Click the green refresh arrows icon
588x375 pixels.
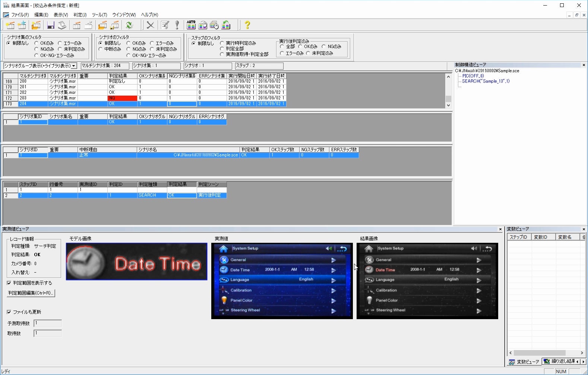[x=129, y=25]
